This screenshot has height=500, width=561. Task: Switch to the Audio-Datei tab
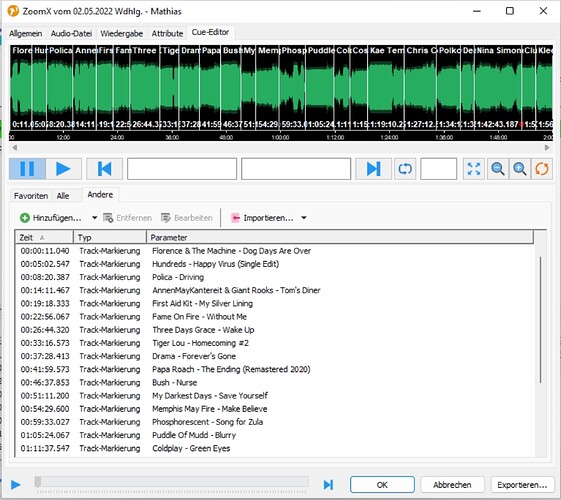[x=71, y=34]
